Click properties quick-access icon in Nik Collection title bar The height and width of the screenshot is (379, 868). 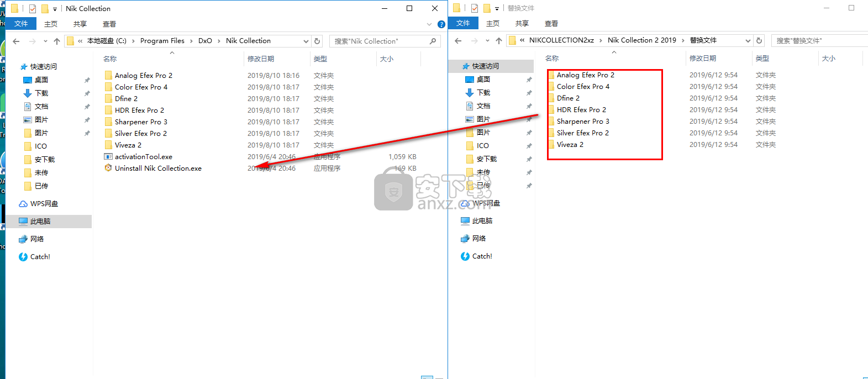coord(33,9)
